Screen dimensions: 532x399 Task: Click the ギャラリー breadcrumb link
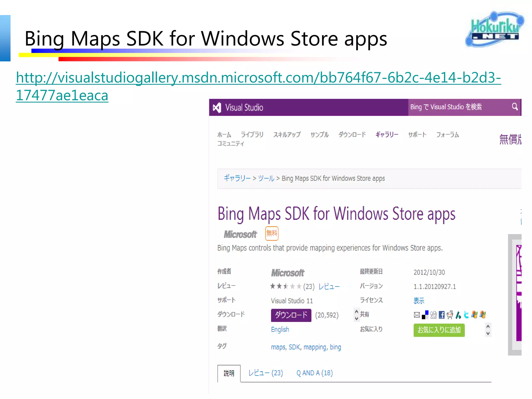237,178
